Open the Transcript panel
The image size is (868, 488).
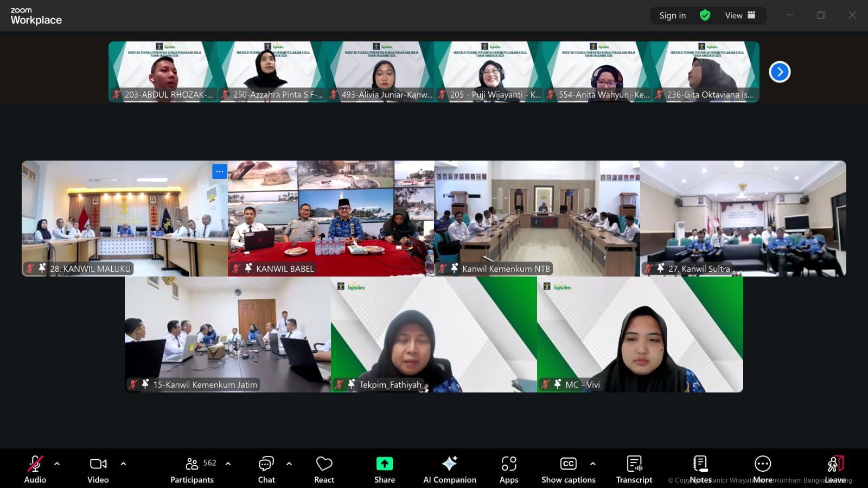pos(634,470)
